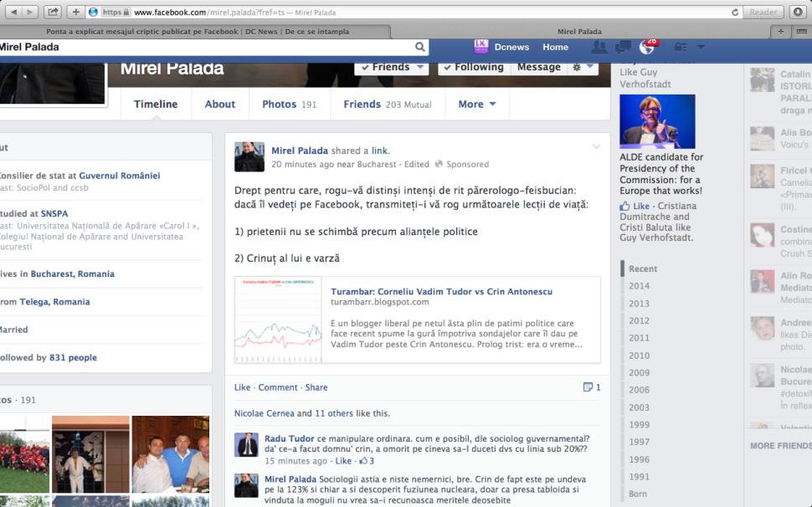Expand the More tab dropdown
The image size is (812, 507).
pyautogui.click(x=477, y=104)
